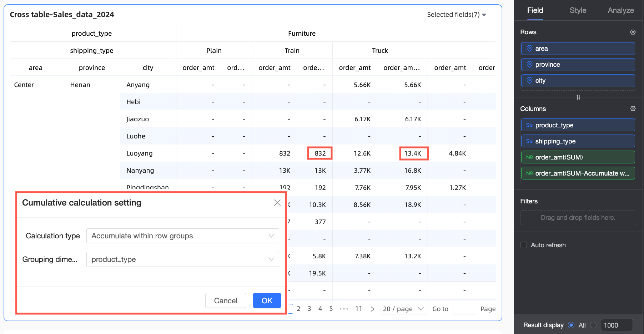Click the Cancel button in dialog
The height and width of the screenshot is (334, 644).
[225, 300]
